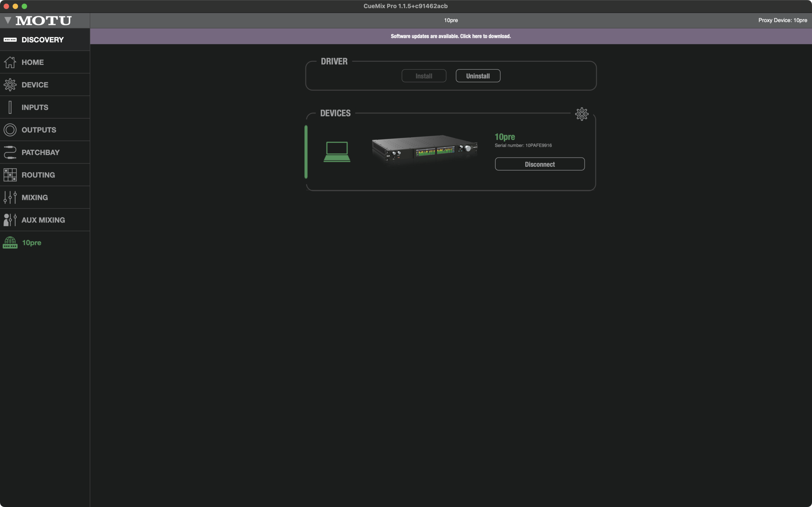Image resolution: width=812 pixels, height=507 pixels.
Task: Click the green laptop connection icon
Action: tap(337, 152)
